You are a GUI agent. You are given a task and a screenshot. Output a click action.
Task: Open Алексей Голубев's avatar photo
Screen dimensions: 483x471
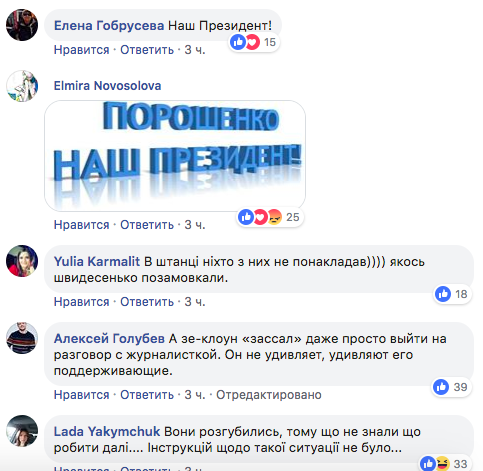22,338
